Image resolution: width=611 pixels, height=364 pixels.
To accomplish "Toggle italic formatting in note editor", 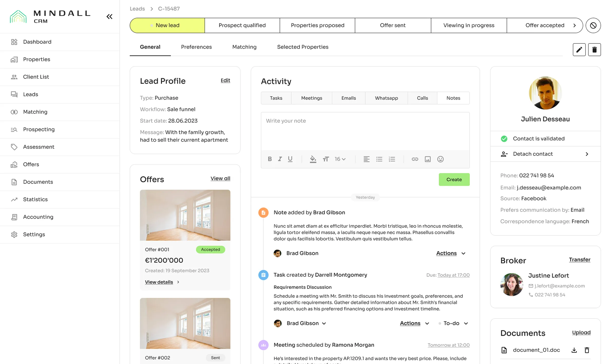I will 280,159.
